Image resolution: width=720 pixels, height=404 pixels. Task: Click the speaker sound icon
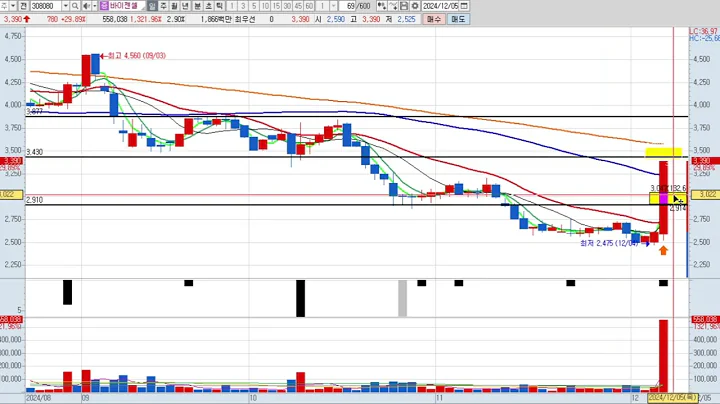pyautogui.click(x=86, y=6)
